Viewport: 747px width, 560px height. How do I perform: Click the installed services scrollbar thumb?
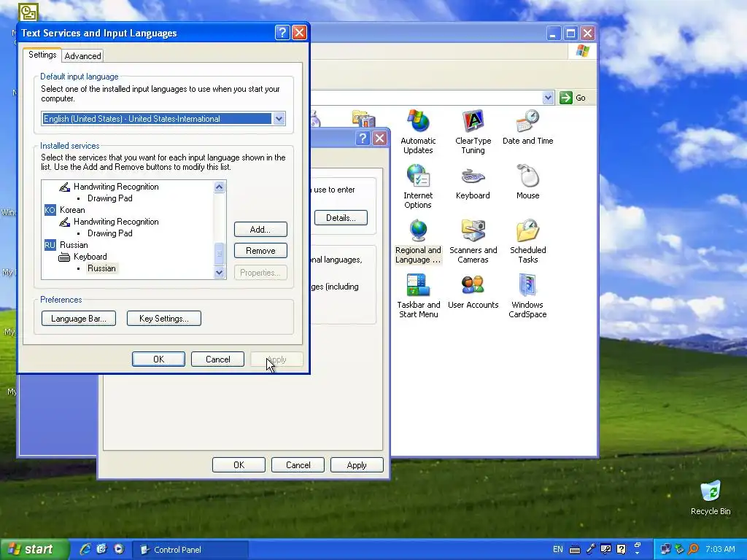pos(219,254)
